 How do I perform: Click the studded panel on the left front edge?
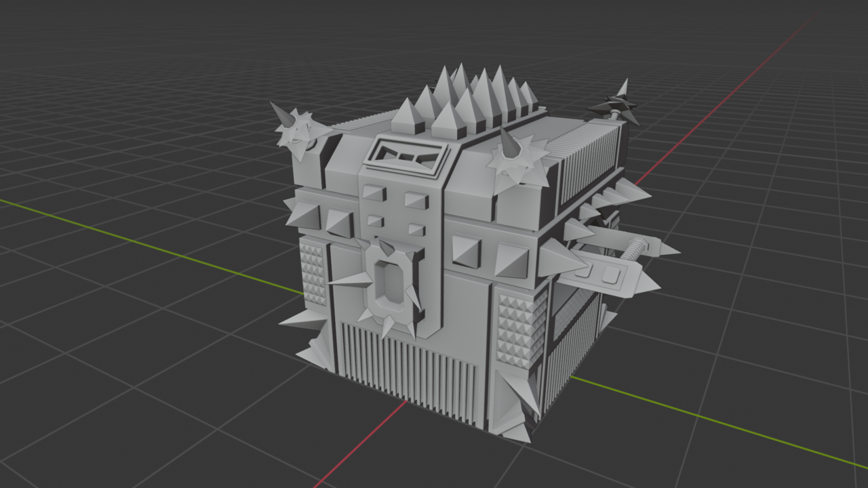click(x=313, y=274)
